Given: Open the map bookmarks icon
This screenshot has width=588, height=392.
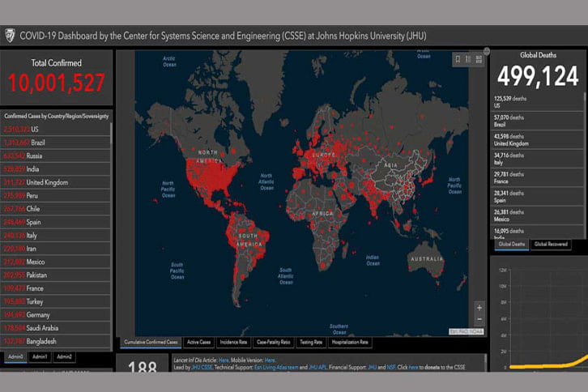Looking at the screenshot, I should (458, 59).
